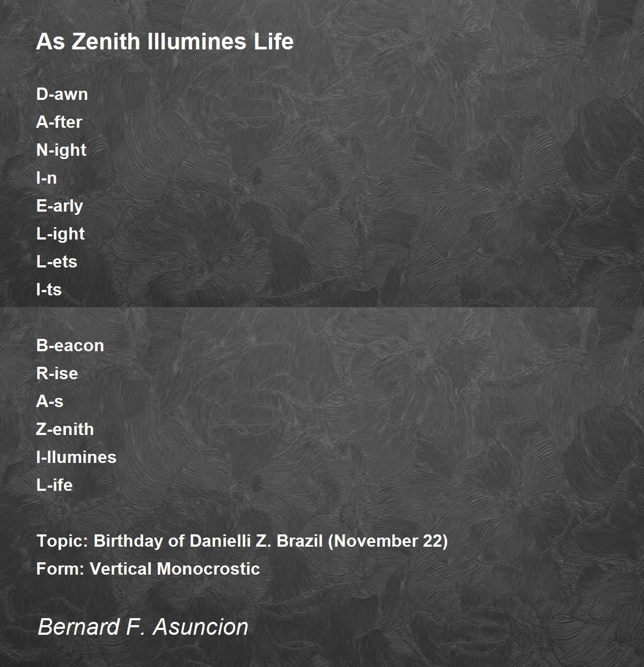Image resolution: width=644 pixels, height=667 pixels.
Task: Select the L-ets line
Action: (56, 262)
